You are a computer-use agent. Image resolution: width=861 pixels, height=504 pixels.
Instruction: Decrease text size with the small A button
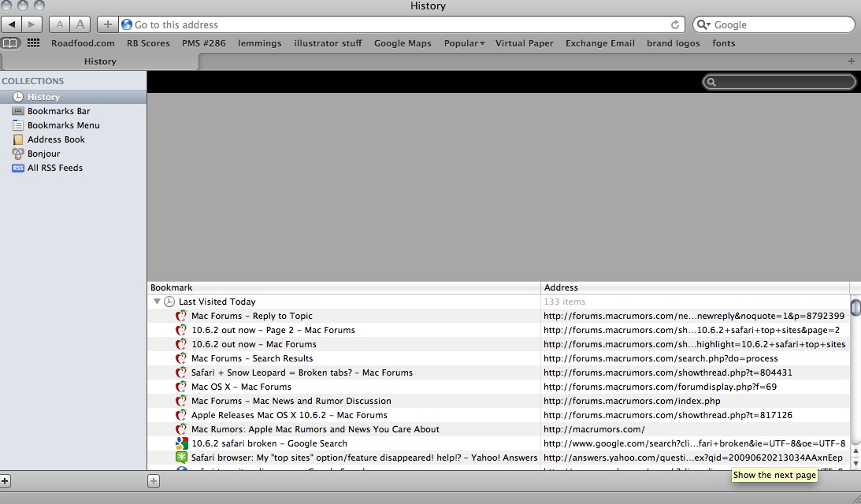click(59, 24)
